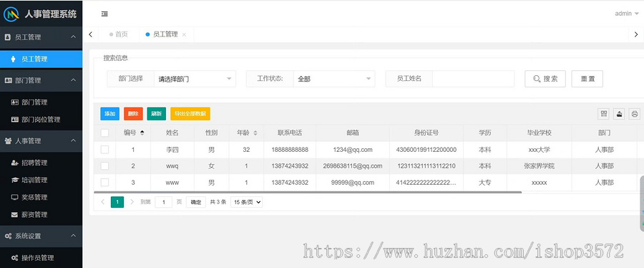
Task: Click the green 刷新 button
Action: 157,114
